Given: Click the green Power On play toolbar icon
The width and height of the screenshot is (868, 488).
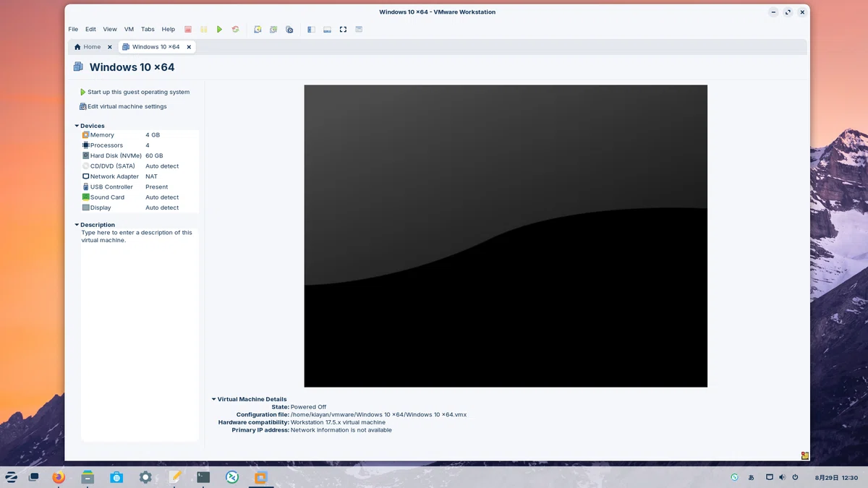Looking at the screenshot, I should pos(219,30).
